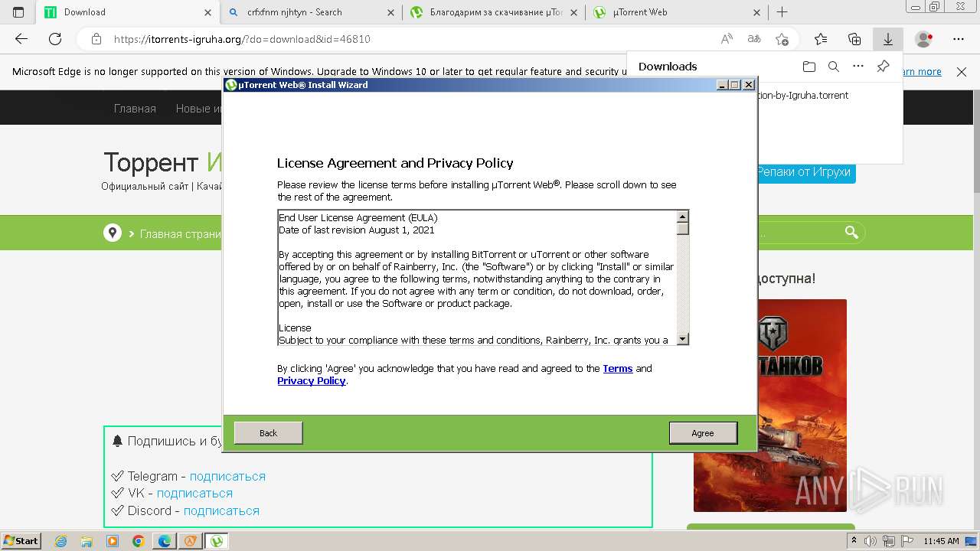Click Главная in the site menu
980x551 pixels.
135,109
